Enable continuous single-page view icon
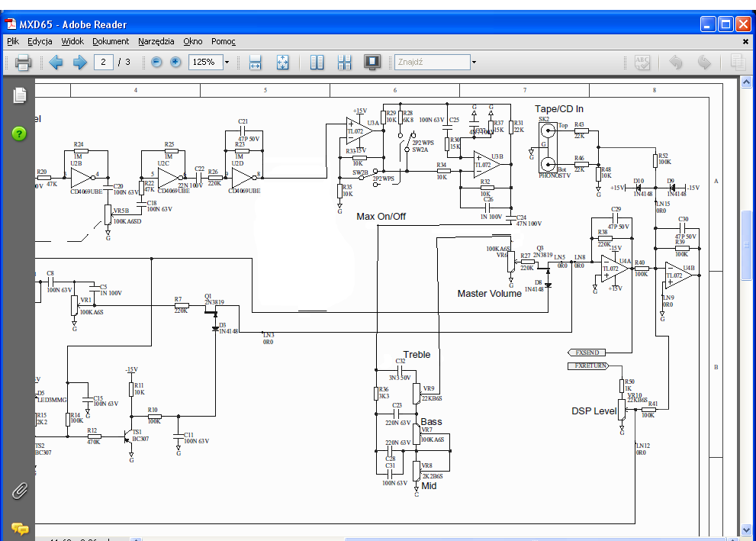The height and width of the screenshot is (541, 756). pos(317,63)
